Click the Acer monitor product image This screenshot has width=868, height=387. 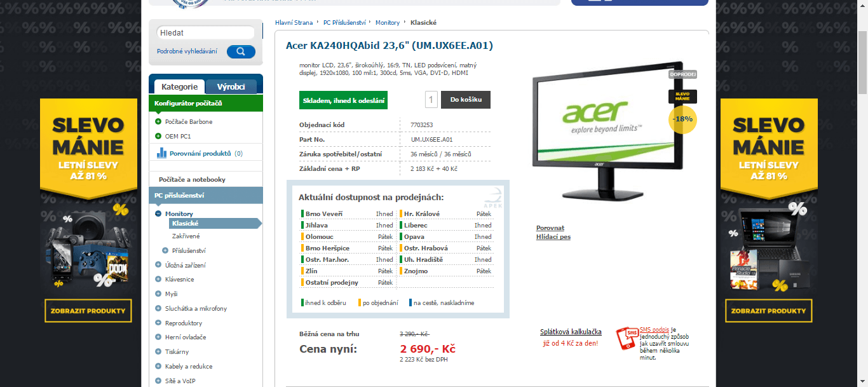coord(608,130)
